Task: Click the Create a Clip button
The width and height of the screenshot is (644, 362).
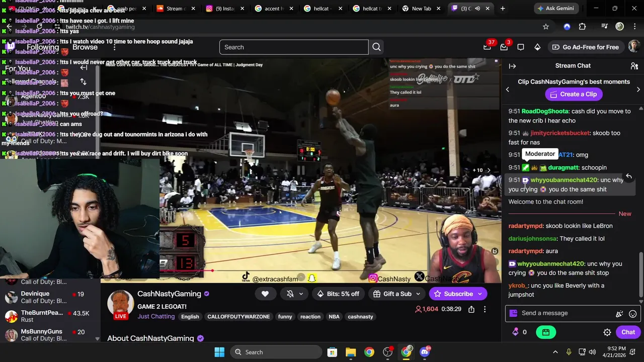Action: point(573,94)
